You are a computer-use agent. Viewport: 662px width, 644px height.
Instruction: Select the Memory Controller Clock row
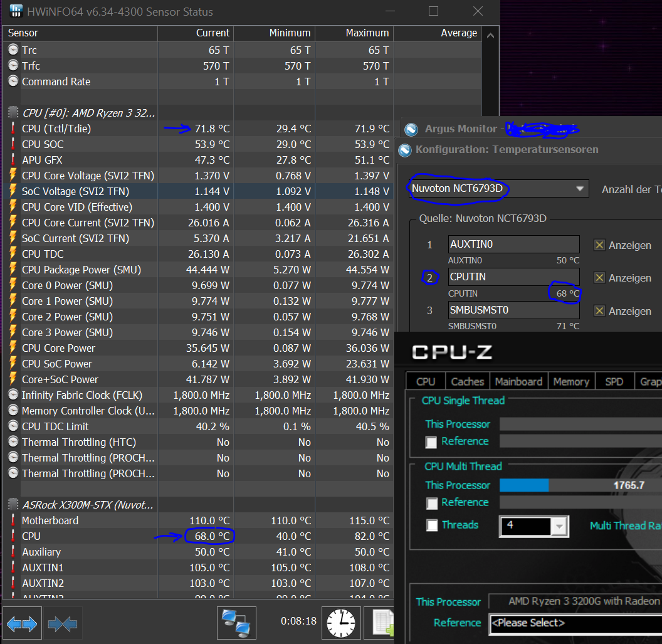point(199,411)
